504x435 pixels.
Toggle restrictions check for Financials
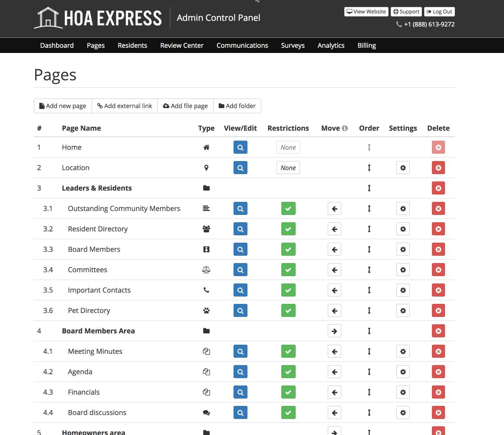click(288, 392)
